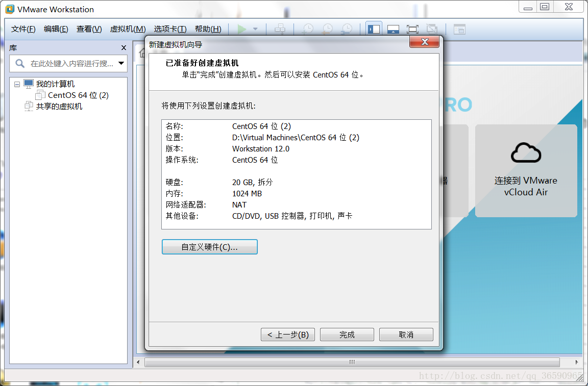Select 我的计算机 in the library tree
The height and width of the screenshot is (386, 588).
55,84
